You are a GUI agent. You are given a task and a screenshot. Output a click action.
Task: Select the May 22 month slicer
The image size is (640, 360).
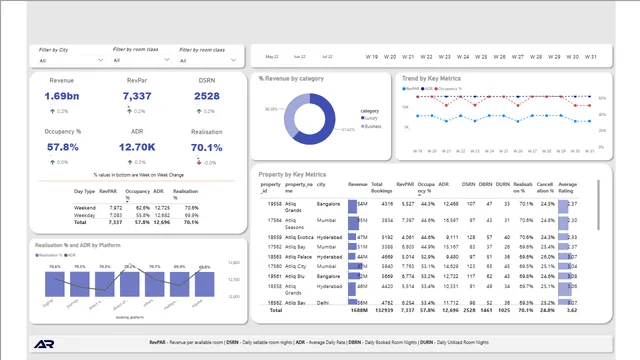pos(272,57)
